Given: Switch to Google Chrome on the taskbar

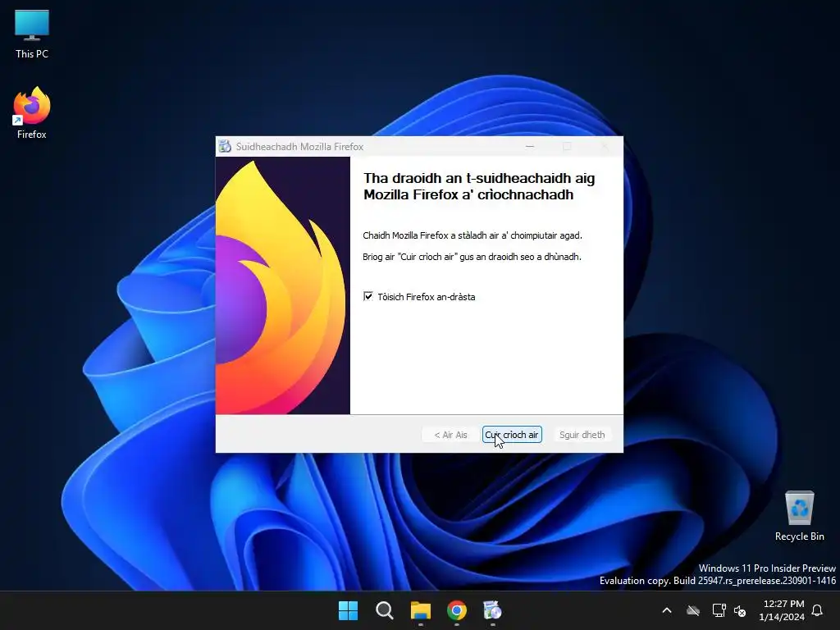Looking at the screenshot, I should [457, 610].
